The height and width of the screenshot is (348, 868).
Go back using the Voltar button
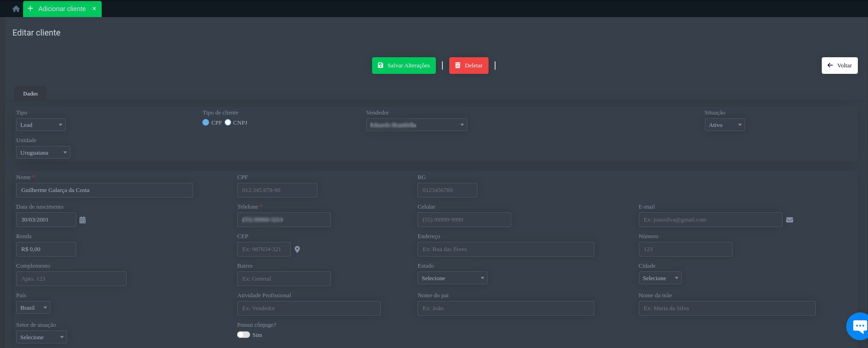pyautogui.click(x=839, y=66)
